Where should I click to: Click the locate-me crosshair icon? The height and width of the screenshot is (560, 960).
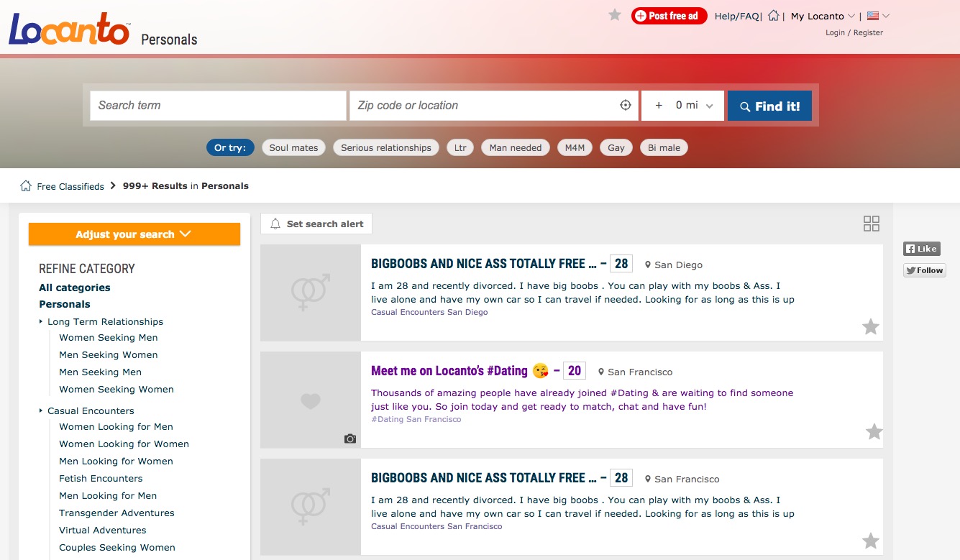click(626, 105)
